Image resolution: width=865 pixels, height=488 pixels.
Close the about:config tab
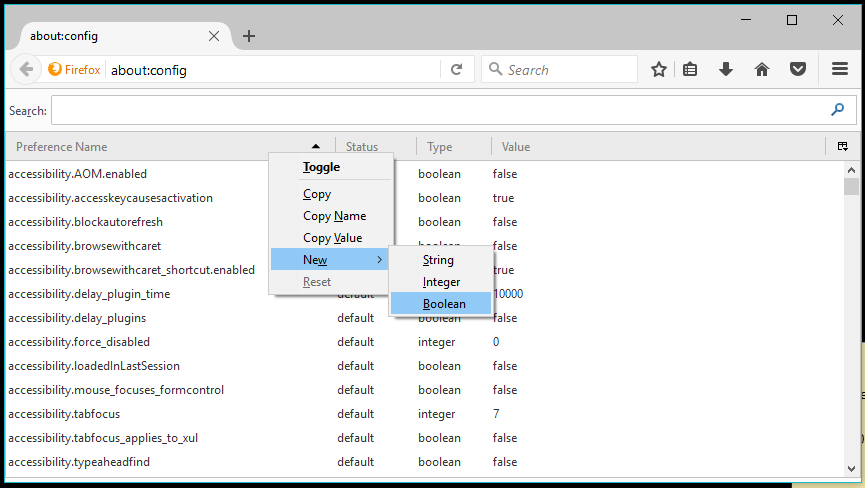coord(214,36)
